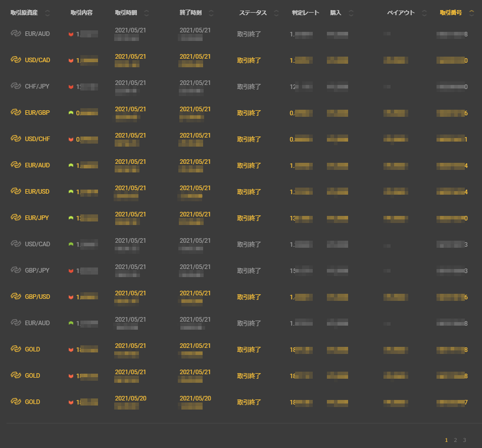Click the green up arrow in EUR/USD row
The height and width of the screenshot is (448, 482).
[x=71, y=192]
